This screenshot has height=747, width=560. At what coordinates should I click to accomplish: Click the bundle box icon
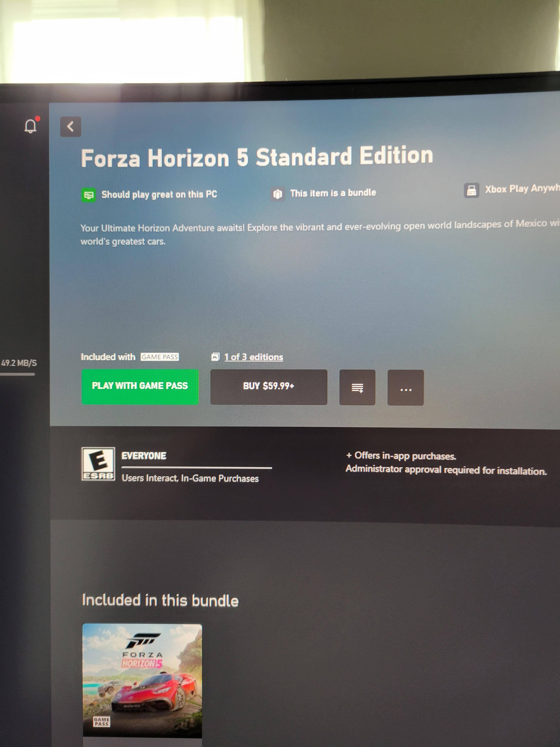click(x=277, y=194)
